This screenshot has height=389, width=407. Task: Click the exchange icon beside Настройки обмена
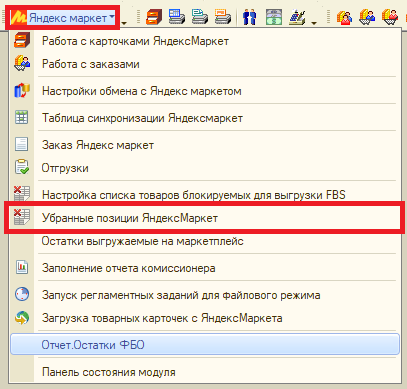pyautogui.click(x=22, y=90)
